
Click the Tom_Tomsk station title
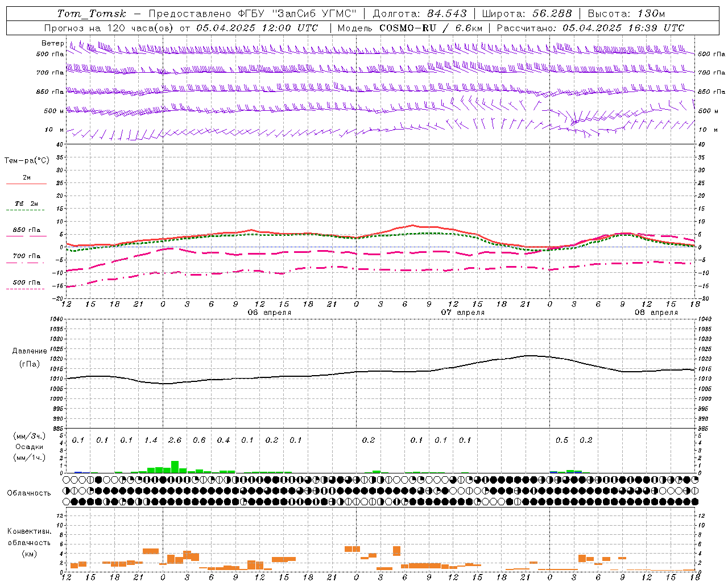92,14
